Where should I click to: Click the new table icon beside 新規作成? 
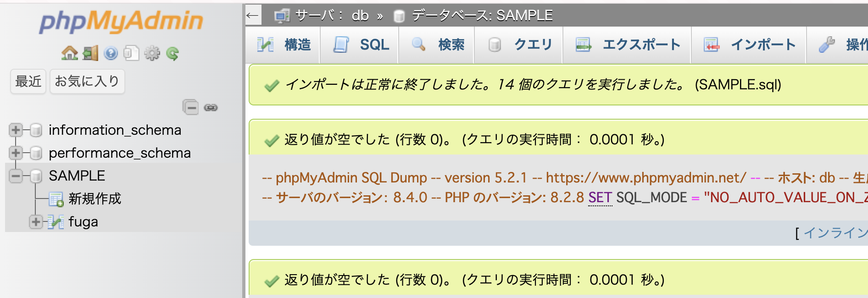[56, 199]
